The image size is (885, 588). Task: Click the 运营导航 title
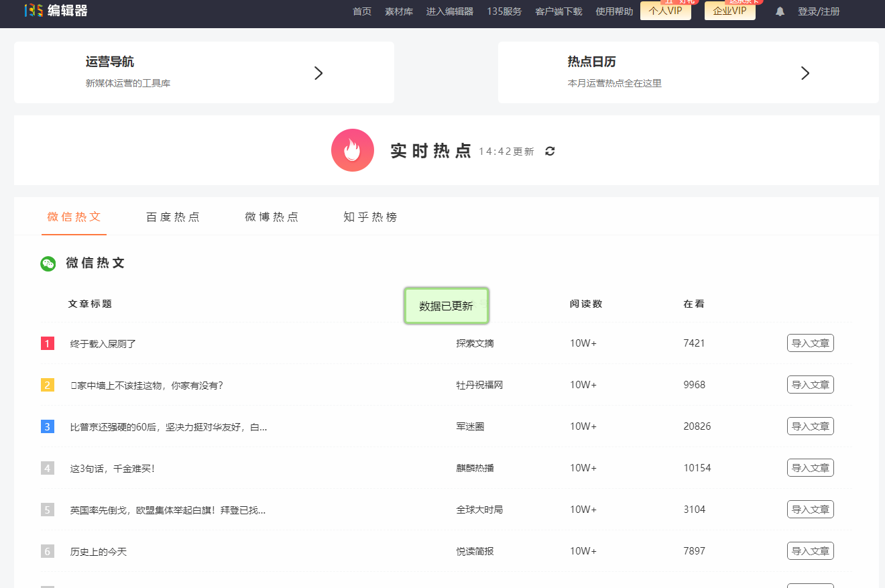coord(110,62)
